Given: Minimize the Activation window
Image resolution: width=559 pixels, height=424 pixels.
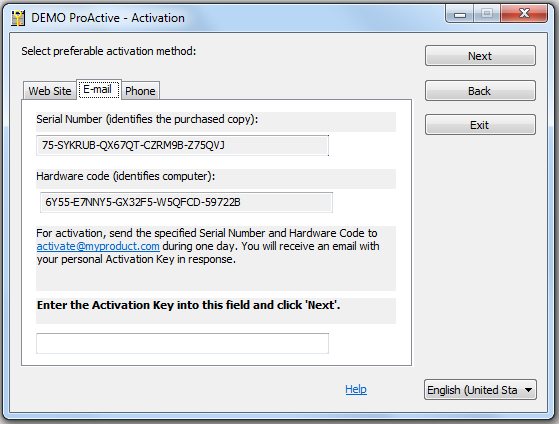Looking at the screenshot, I should point(460,14).
